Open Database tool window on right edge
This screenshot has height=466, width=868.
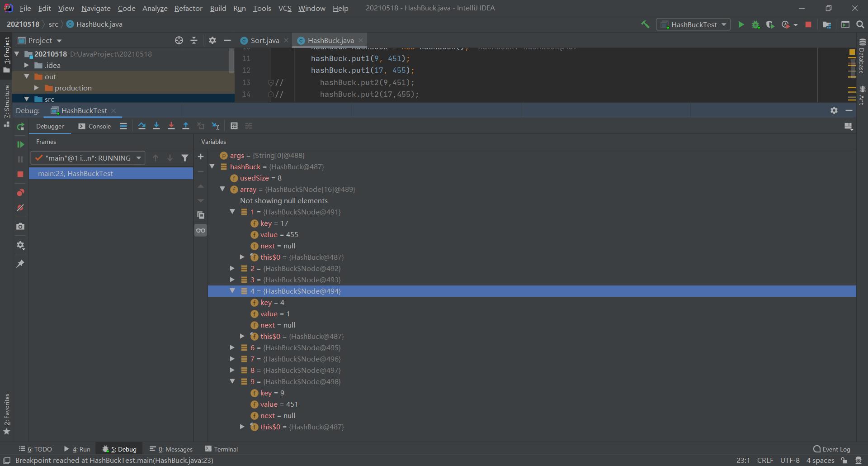click(862, 56)
